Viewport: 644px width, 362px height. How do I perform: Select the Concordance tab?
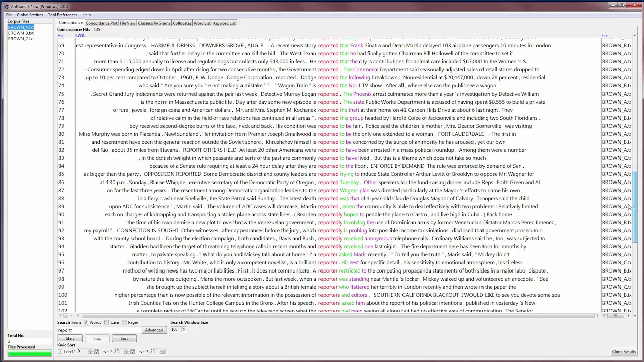click(x=71, y=23)
